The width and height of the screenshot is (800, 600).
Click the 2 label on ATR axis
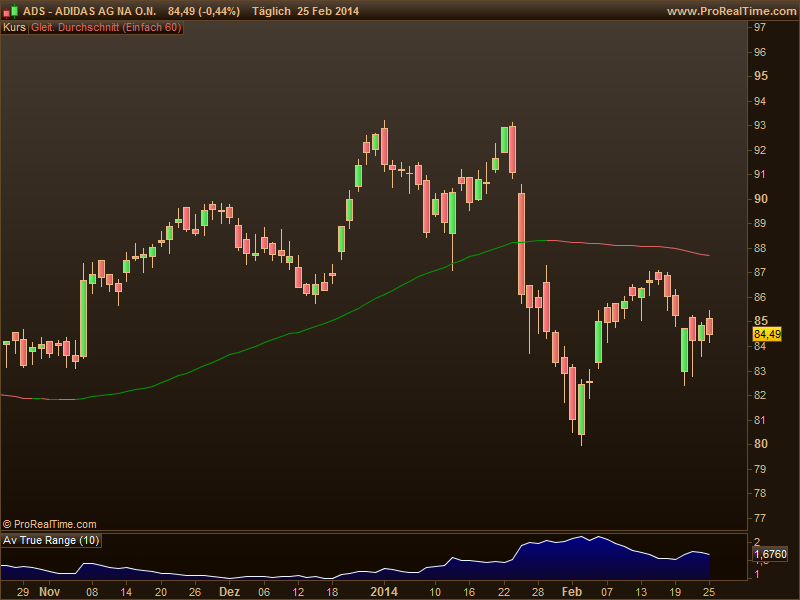point(757,541)
